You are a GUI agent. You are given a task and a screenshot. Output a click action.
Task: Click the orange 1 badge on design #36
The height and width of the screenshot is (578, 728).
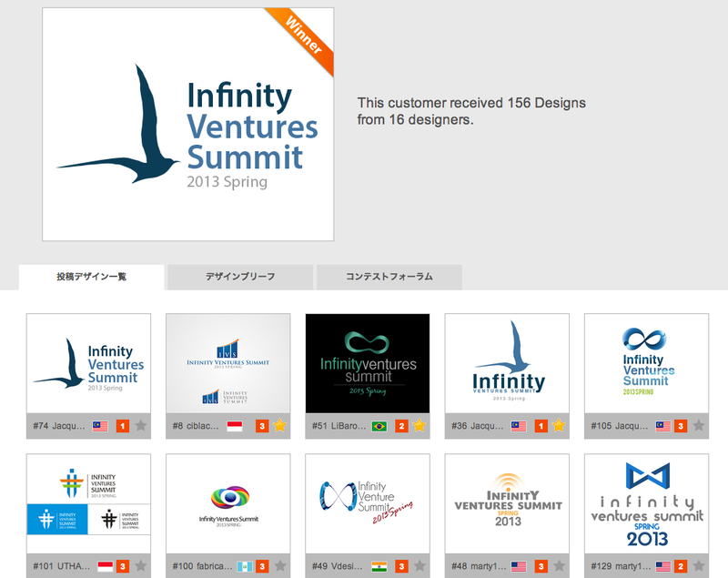tap(541, 426)
